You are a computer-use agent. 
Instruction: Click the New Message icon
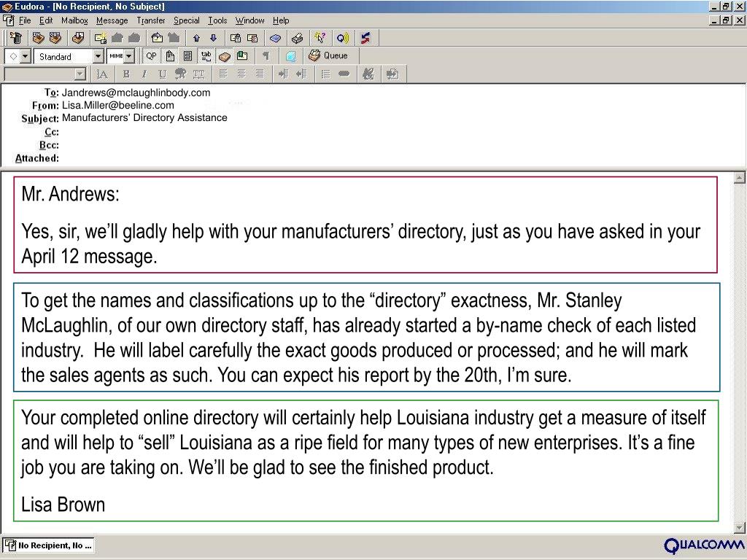click(x=101, y=38)
